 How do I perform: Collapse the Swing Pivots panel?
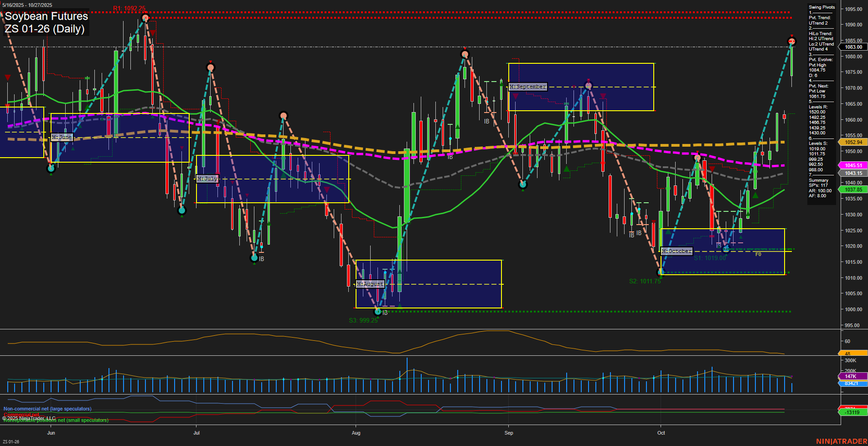click(821, 7)
